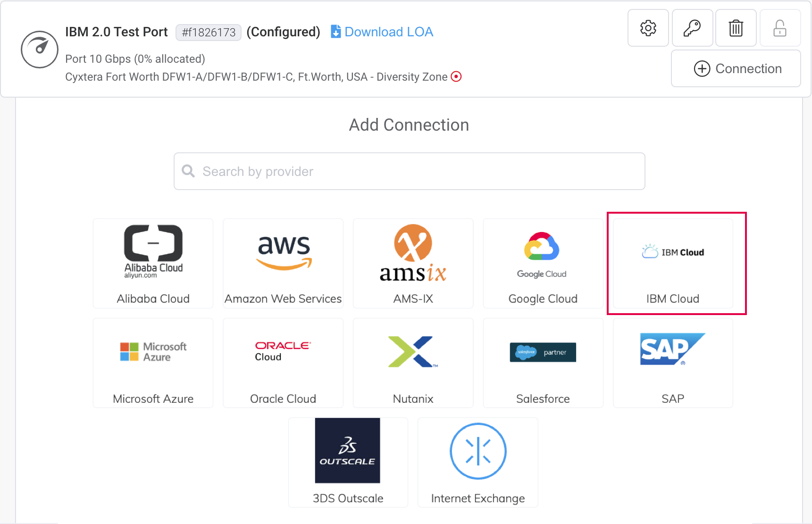This screenshot has height=524, width=812.
Task: Select 3DS Outscale provider
Action: pyautogui.click(x=348, y=462)
